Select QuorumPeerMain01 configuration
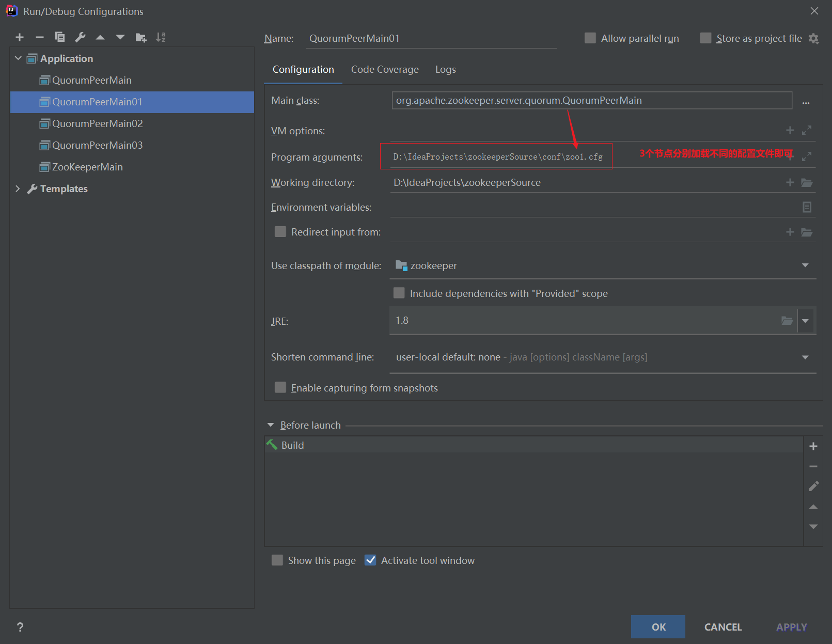Screen dimensions: 832x644 132,102
